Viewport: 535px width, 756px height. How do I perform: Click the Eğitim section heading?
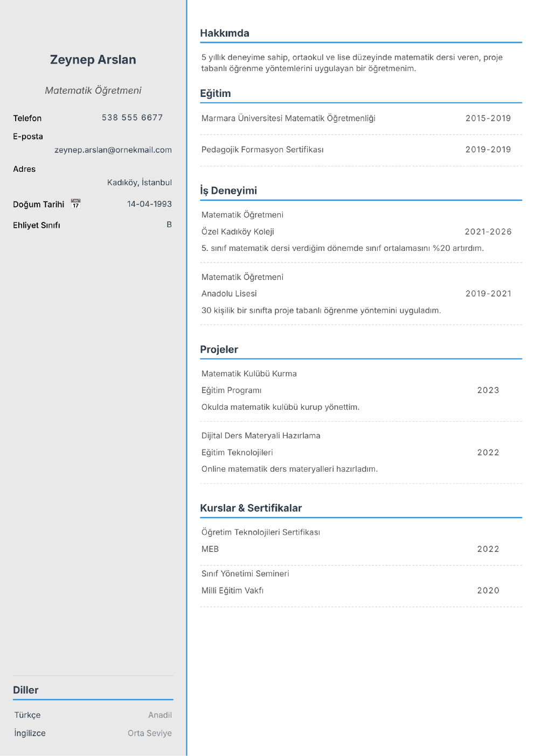click(x=216, y=93)
